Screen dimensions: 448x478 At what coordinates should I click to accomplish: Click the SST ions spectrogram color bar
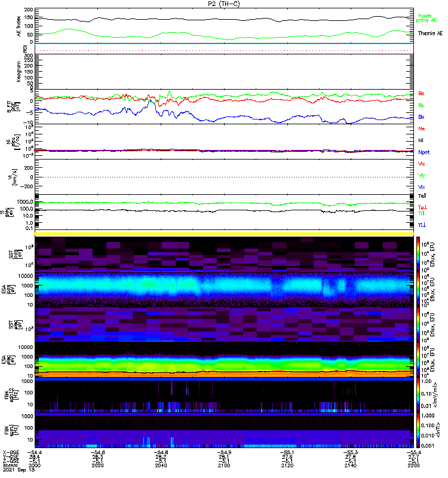(418, 254)
